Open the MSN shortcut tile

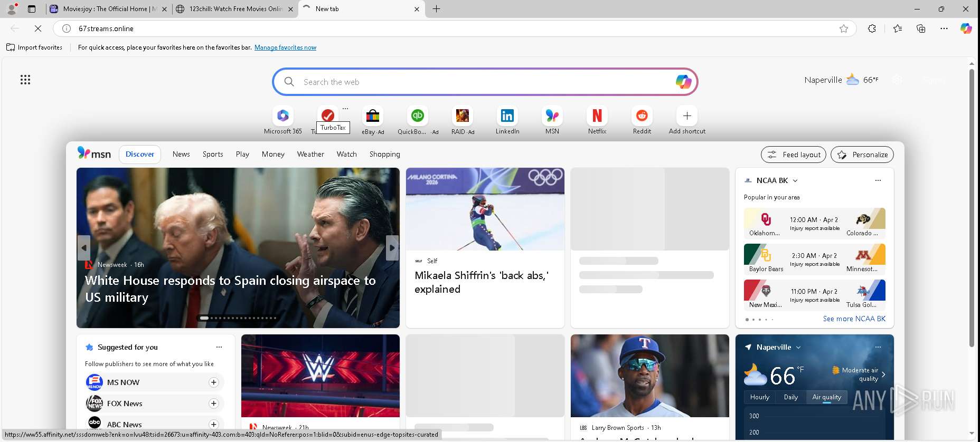552,121
